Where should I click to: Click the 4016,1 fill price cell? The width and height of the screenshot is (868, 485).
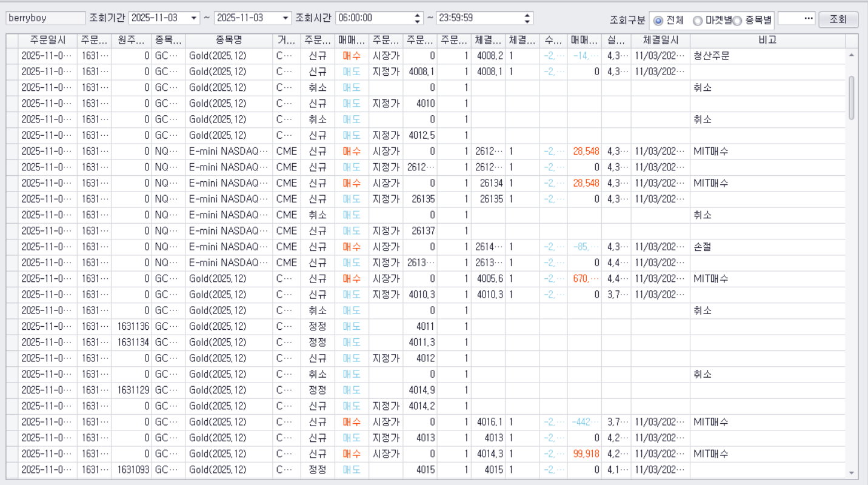click(x=490, y=422)
